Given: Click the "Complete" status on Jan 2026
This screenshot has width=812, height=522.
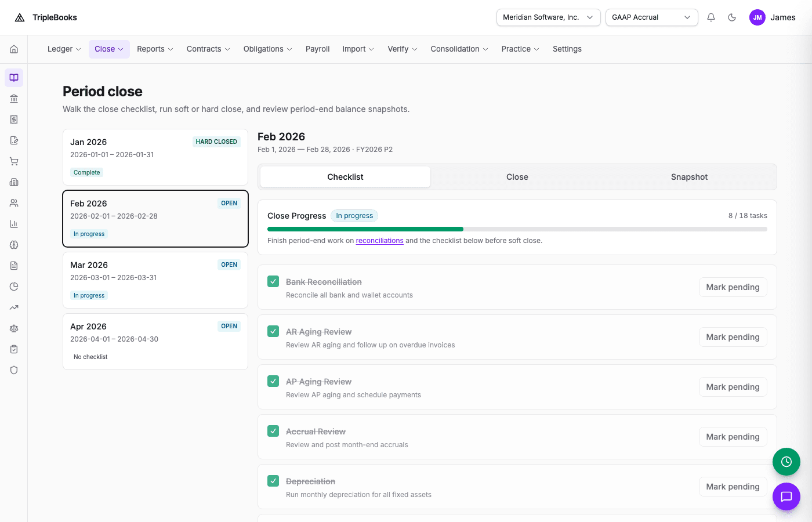Looking at the screenshot, I should point(87,172).
